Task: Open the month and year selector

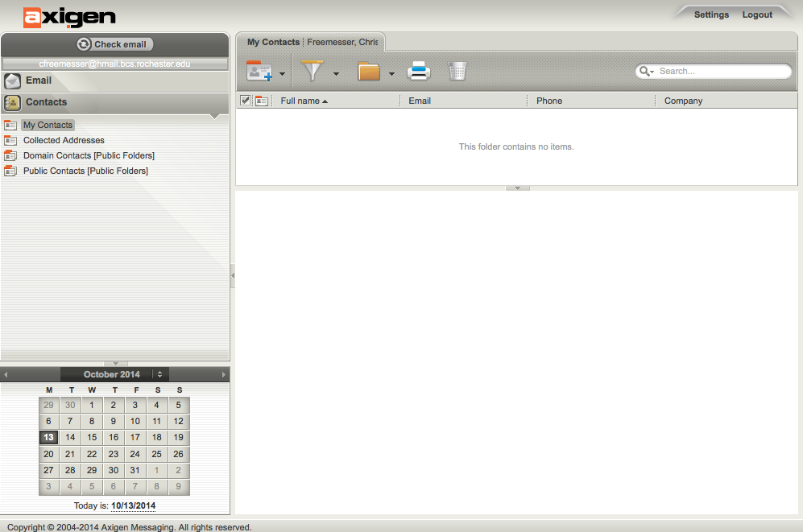Action: pyautogui.click(x=159, y=374)
